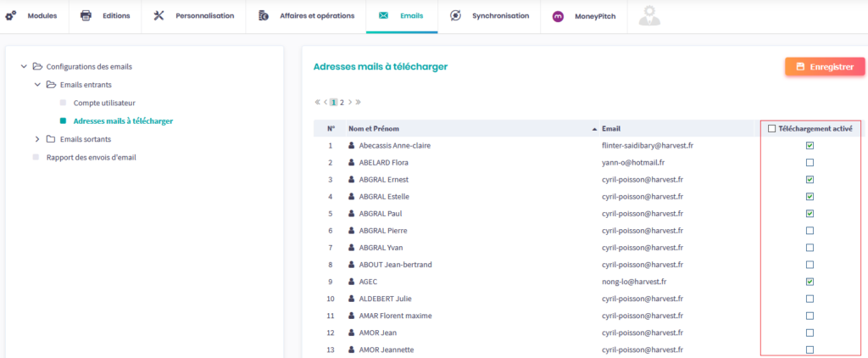Go to page 2 of the list
868x358 pixels.
pos(342,102)
